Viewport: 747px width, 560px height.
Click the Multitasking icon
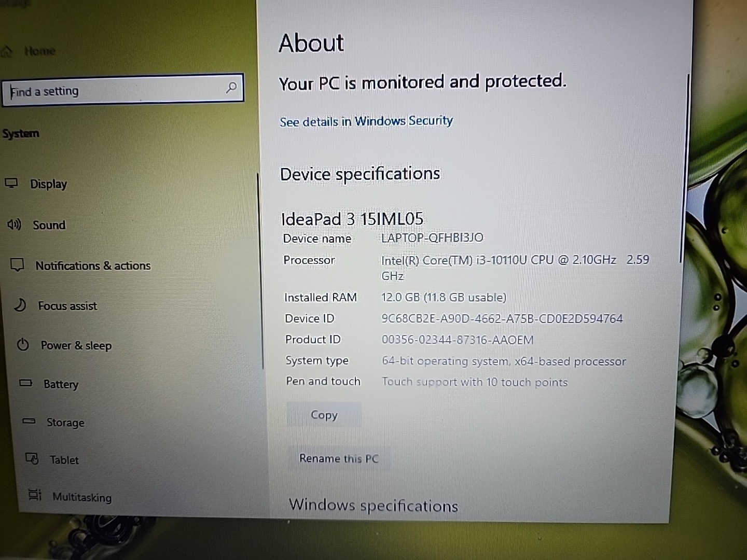[x=35, y=495]
